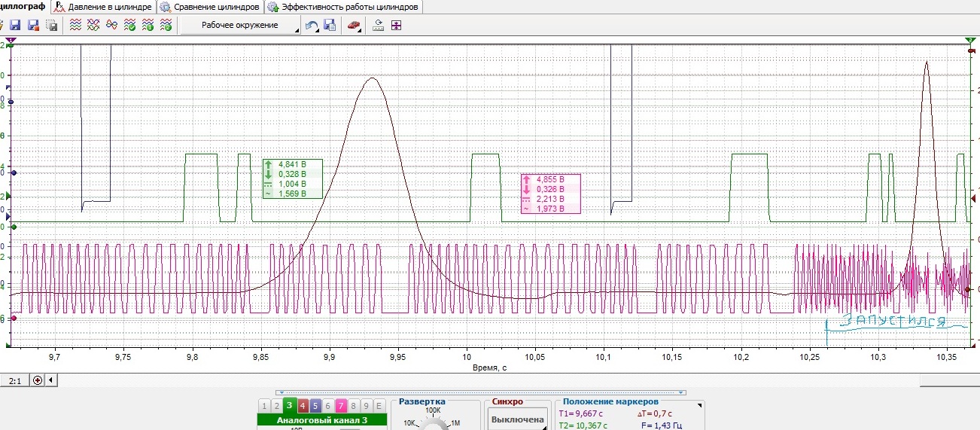Image resolution: width=980 pixels, height=430 pixels.
Task: Click the Аналоговый канал 3 header
Action: pos(321,420)
